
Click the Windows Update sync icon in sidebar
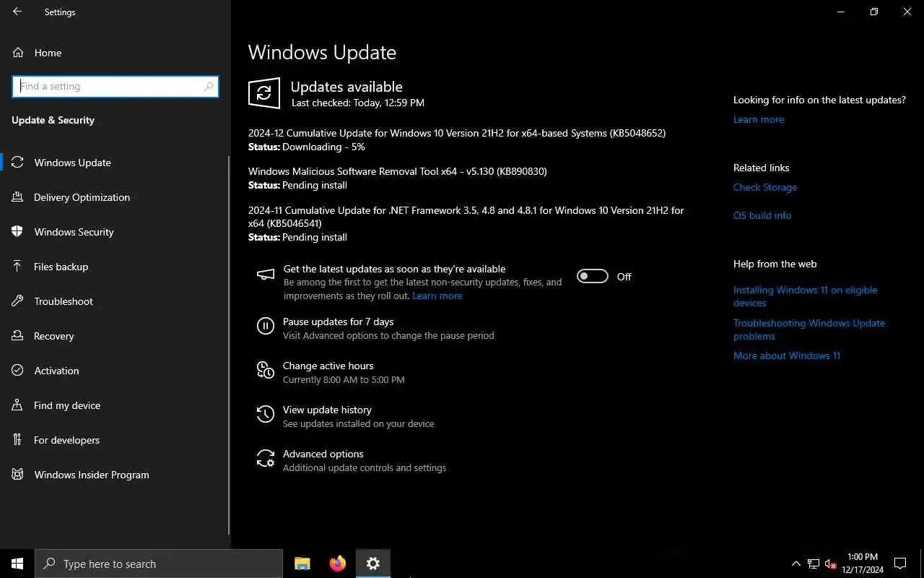18,163
